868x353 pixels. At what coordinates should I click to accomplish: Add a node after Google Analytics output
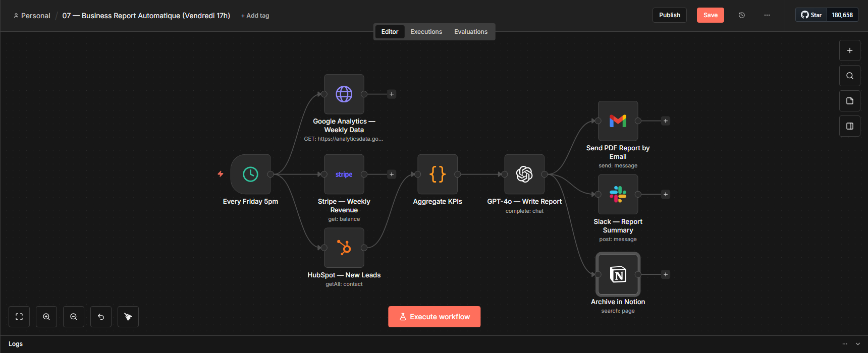(392, 94)
